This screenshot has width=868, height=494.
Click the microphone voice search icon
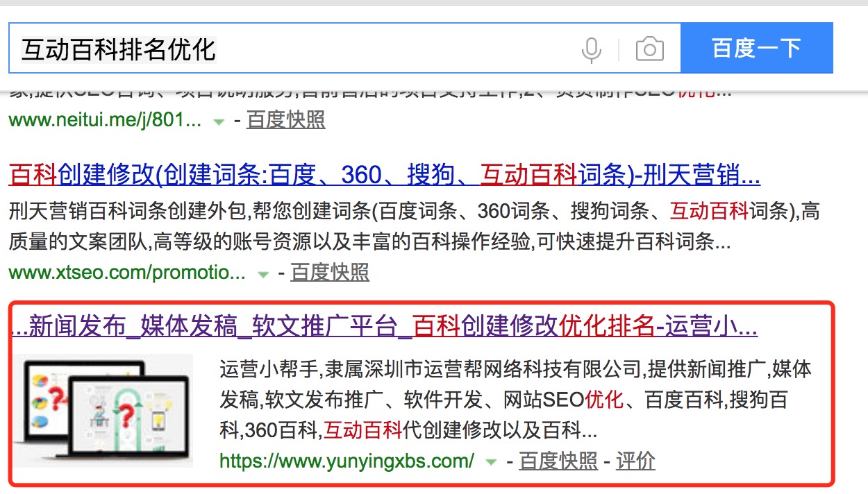(x=592, y=50)
